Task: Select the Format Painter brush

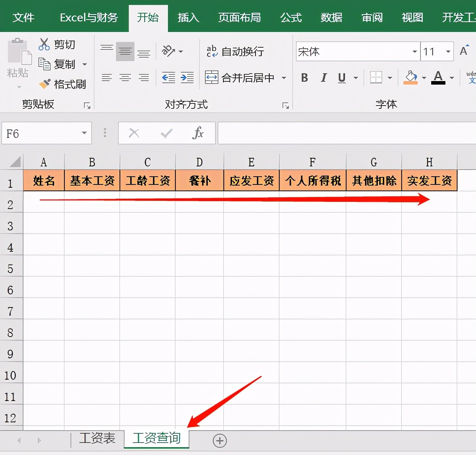Action: (x=45, y=84)
